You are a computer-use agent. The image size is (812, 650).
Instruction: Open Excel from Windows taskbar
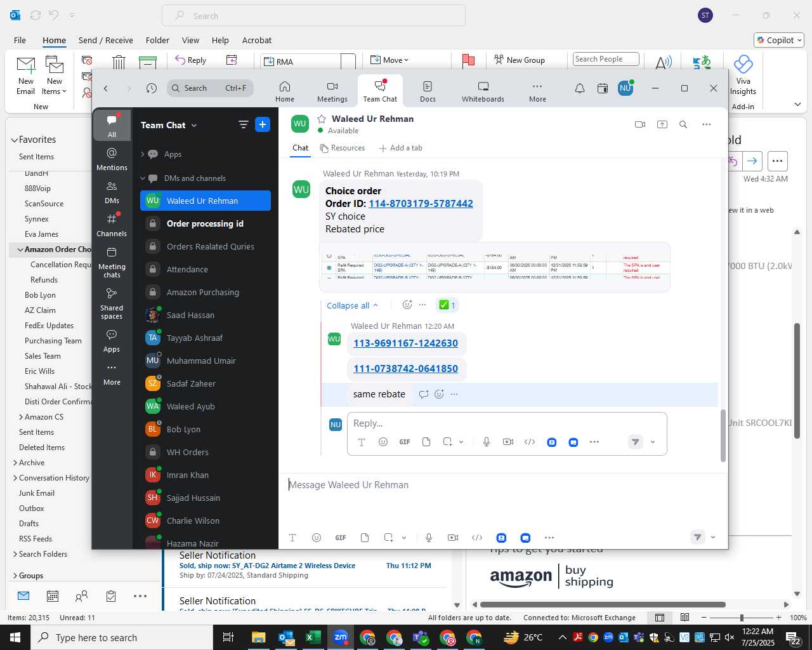pyautogui.click(x=313, y=637)
